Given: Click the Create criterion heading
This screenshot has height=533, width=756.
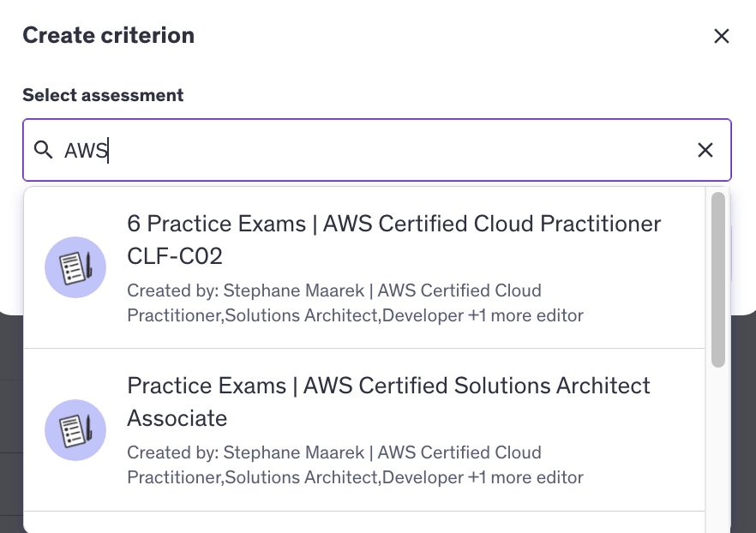Looking at the screenshot, I should click(108, 36).
